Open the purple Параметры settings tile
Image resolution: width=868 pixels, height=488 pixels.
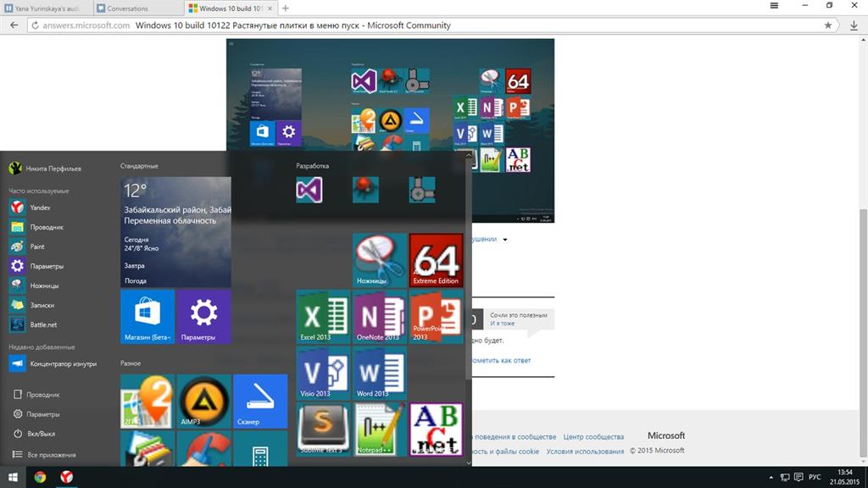203,317
